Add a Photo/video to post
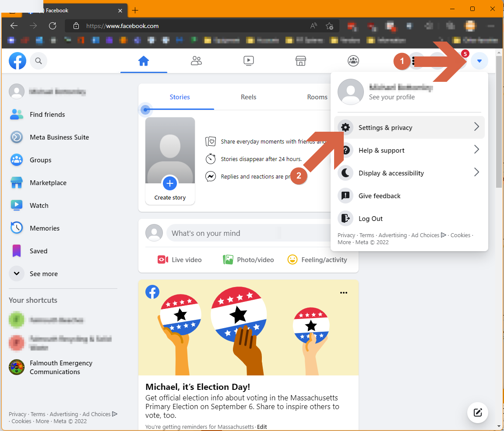Viewport: 504px width, 431px height. [x=248, y=260]
